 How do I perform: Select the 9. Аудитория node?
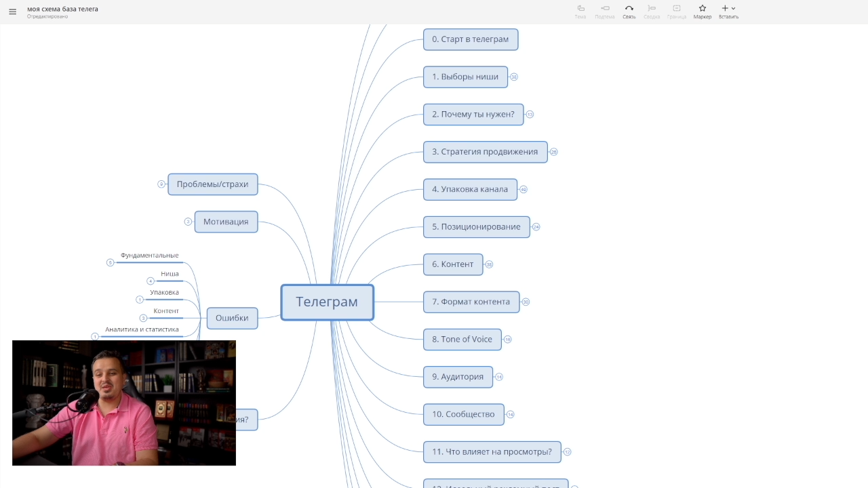(x=458, y=377)
